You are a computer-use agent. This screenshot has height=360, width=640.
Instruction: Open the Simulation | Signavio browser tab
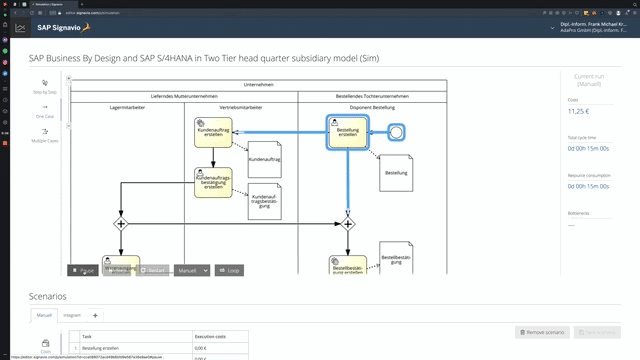click(53, 4)
